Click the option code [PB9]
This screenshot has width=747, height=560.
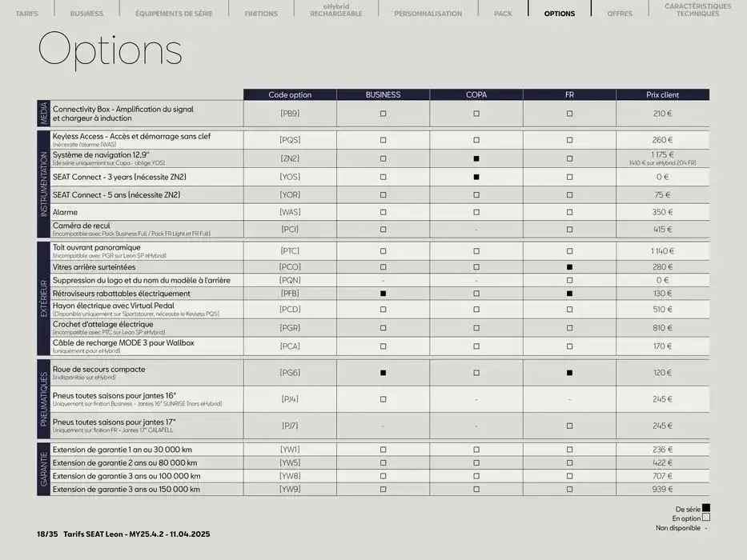(288, 113)
